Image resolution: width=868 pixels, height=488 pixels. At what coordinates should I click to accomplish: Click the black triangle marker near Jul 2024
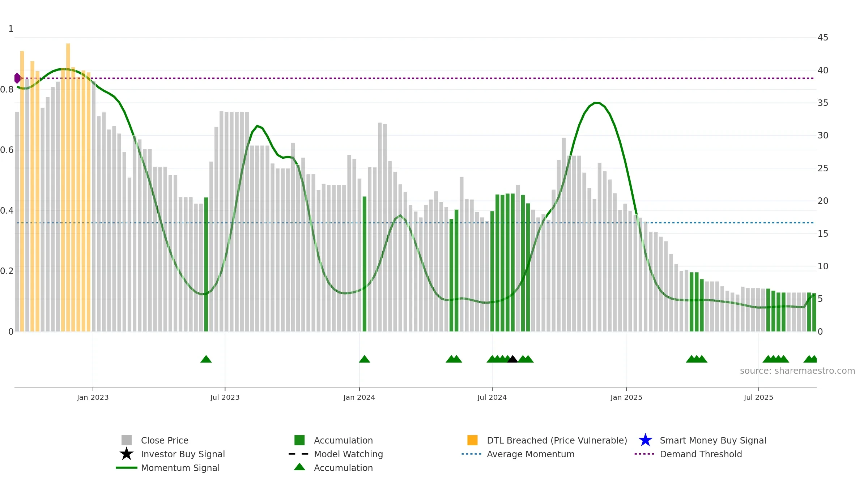pyautogui.click(x=512, y=359)
